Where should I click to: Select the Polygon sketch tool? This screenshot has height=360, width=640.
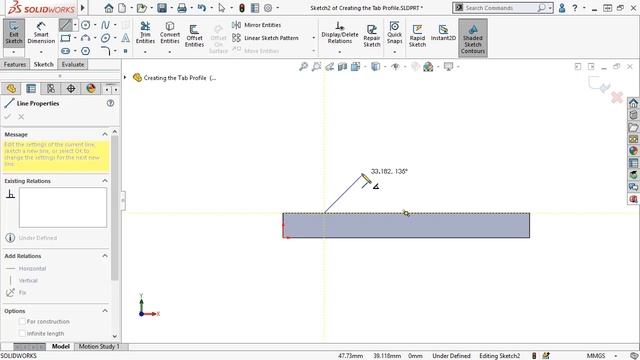pyautogui.click(x=85, y=51)
